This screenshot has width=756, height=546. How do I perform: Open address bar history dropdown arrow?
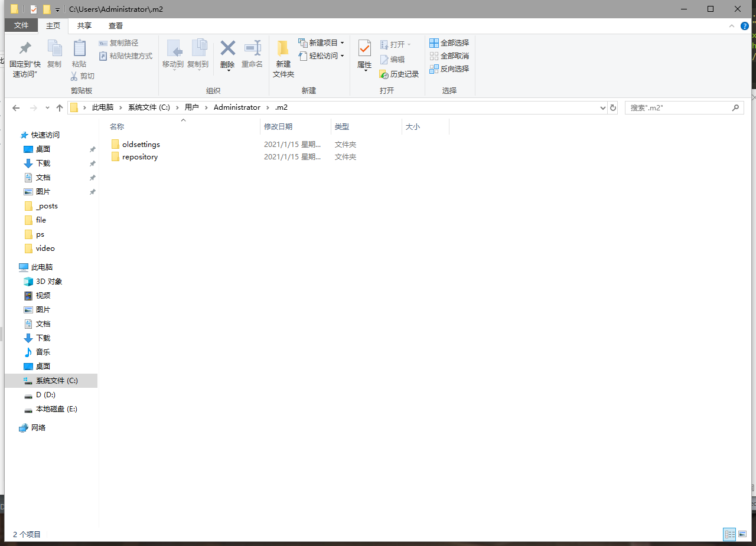pyautogui.click(x=602, y=108)
